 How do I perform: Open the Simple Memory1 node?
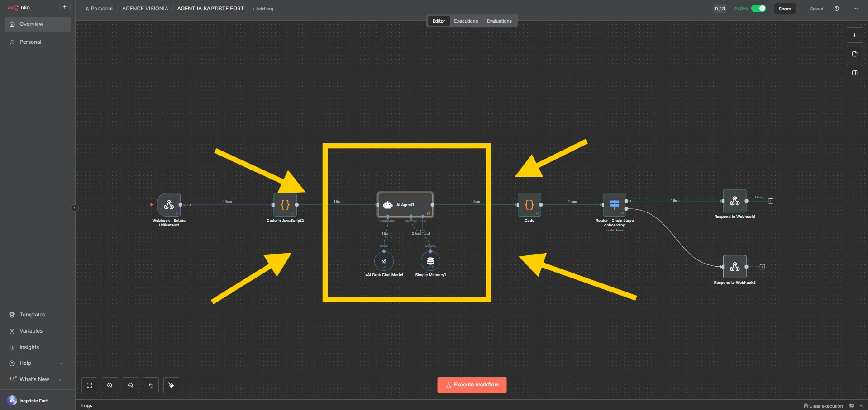click(x=430, y=261)
